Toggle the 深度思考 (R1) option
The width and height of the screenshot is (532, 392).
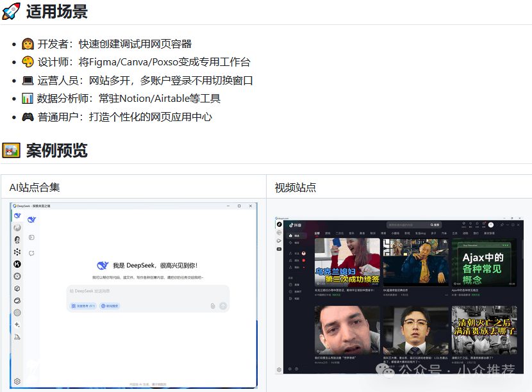(83, 306)
